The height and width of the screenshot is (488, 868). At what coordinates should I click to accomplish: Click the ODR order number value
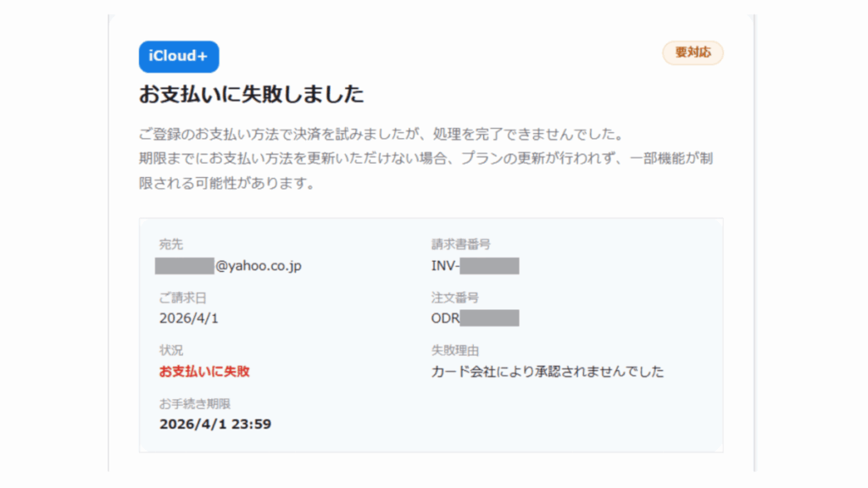[475, 319]
